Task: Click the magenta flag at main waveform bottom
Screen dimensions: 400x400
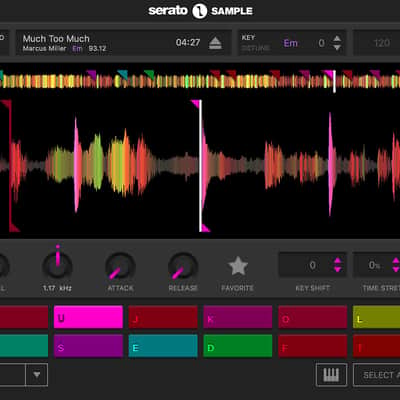Action: point(206,228)
